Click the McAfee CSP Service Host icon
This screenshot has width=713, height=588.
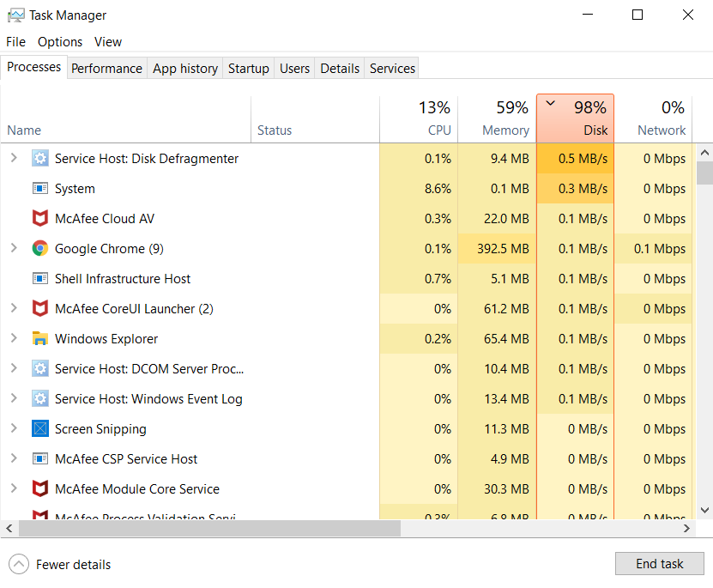point(40,458)
